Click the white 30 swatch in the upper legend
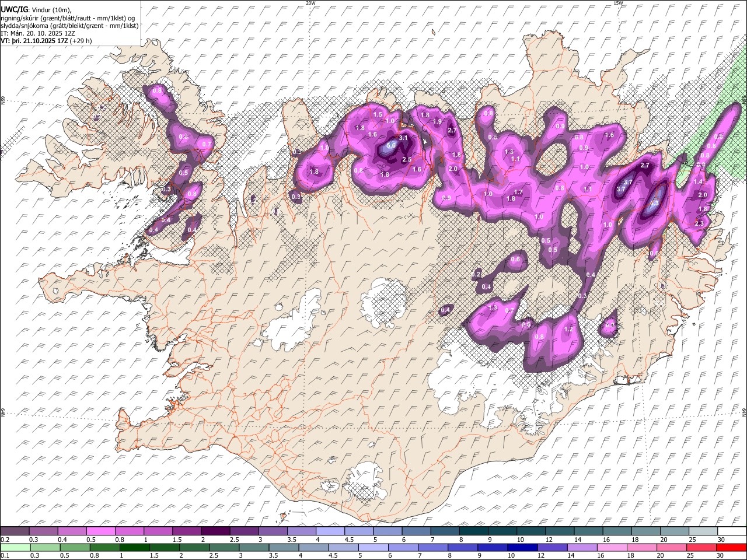This screenshot has width=747, height=560. click(731, 531)
